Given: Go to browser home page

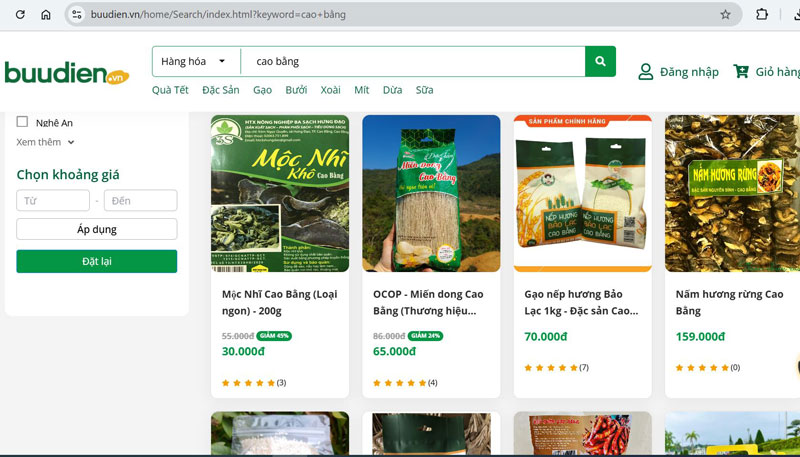Looking at the screenshot, I should point(46,15).
